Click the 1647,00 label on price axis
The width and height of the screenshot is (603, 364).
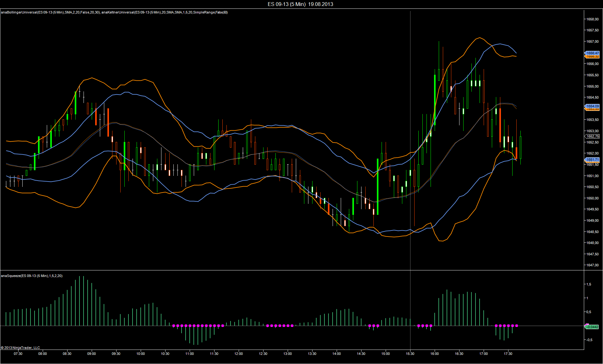[x=592, y=265]
